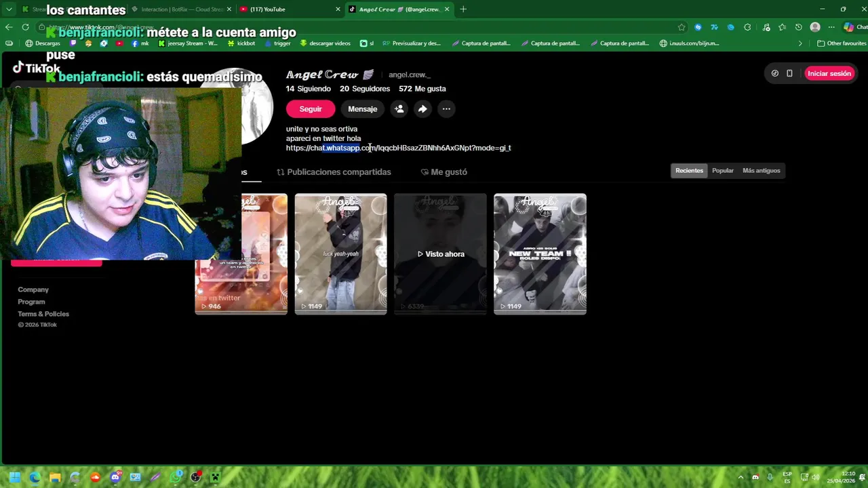This screenshot has width=868, height=488.
Task: Click the TikTok logo
Action: tap(37, 68)
